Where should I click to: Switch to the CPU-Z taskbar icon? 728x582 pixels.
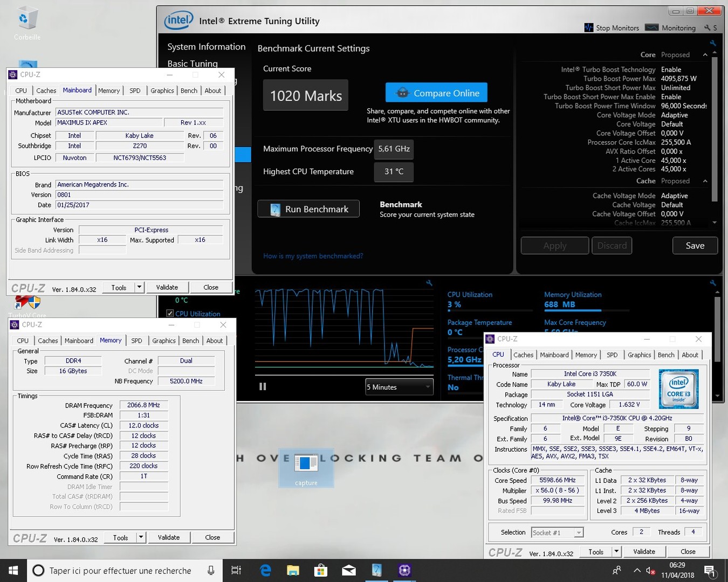[404, 570]
